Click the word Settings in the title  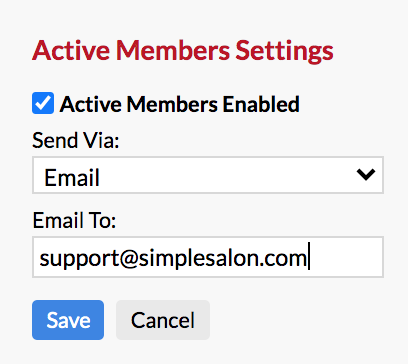284,50
